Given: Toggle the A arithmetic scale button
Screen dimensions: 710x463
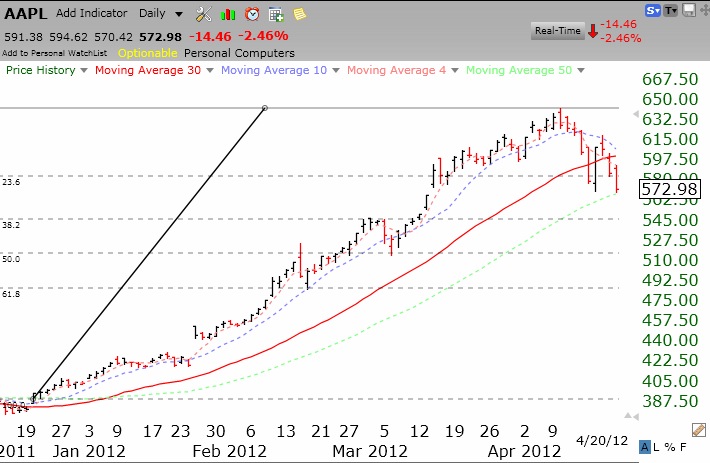Looking at the screenshot, I should (644, 447).
